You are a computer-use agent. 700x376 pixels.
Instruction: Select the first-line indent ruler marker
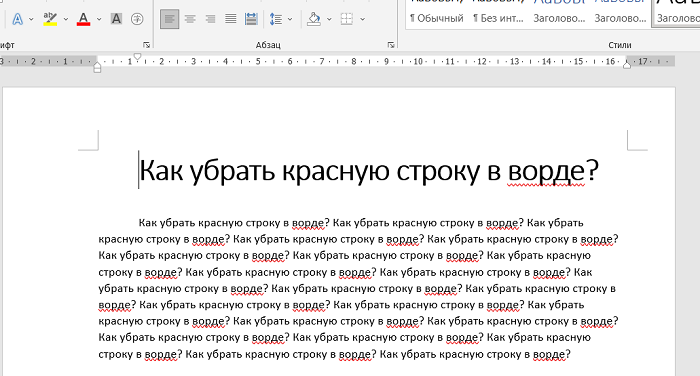(138, 57)
